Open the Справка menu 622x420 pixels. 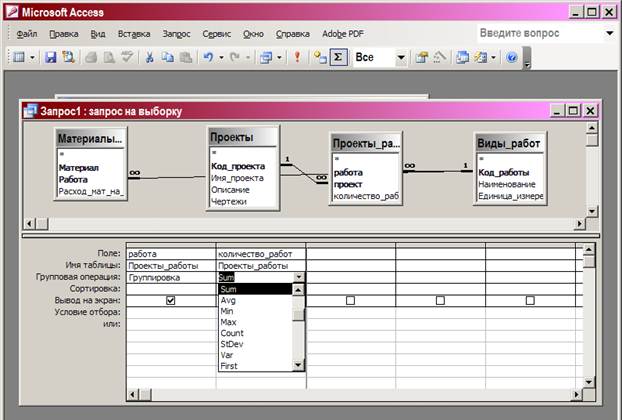coord(292,34)
